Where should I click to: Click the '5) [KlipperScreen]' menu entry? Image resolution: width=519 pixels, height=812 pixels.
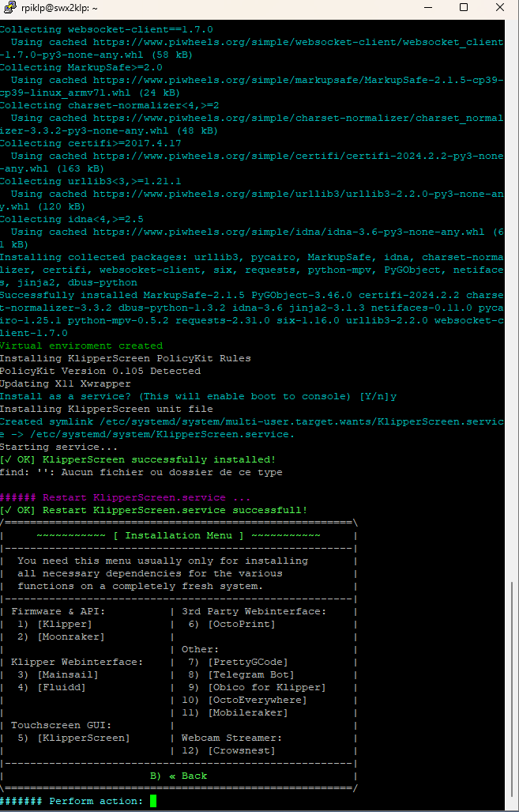coord(73,738)
